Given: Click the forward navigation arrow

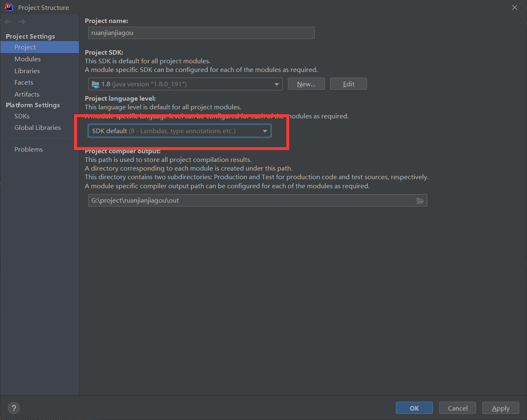Looking at the screenshot, I should point(21,22).
